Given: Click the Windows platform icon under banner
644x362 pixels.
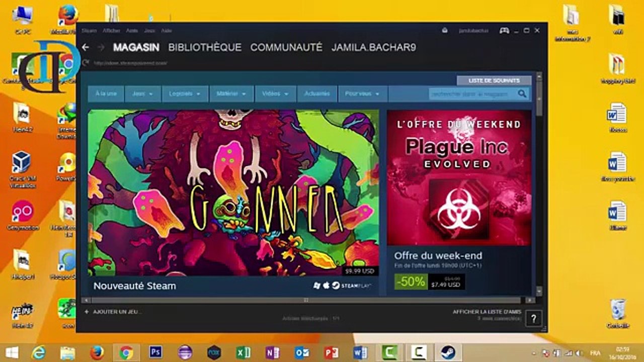Looking at the screenshot, I should pos(316,286).
